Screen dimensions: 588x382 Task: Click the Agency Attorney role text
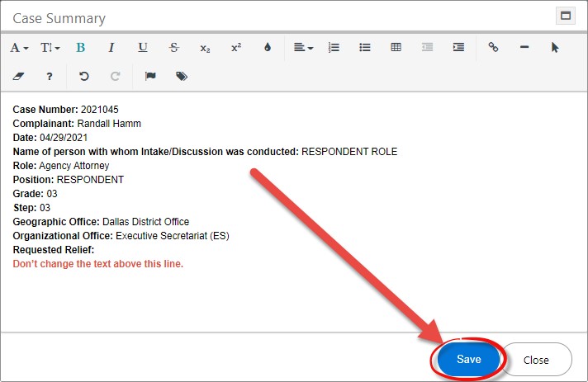tap(73, 166)
